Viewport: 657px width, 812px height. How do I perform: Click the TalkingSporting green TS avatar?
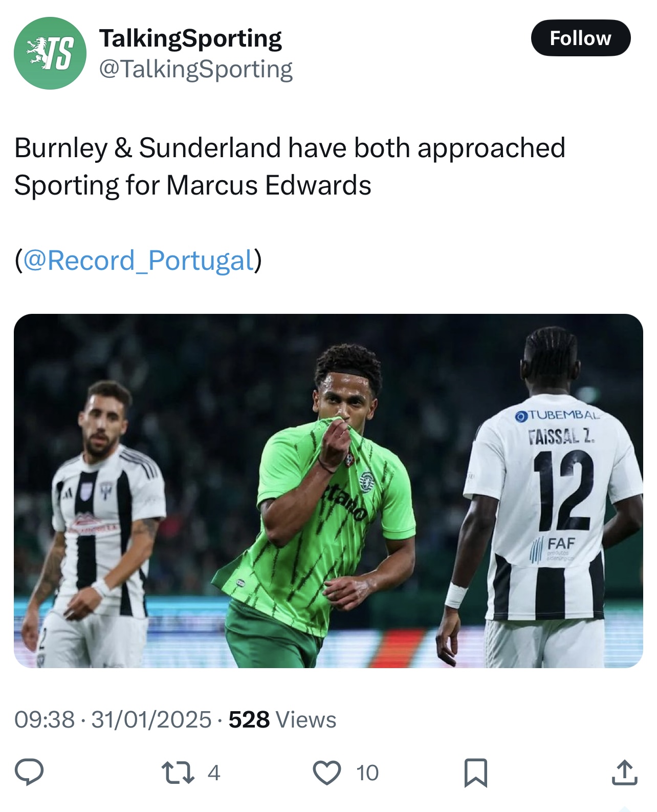pos(50,53)
